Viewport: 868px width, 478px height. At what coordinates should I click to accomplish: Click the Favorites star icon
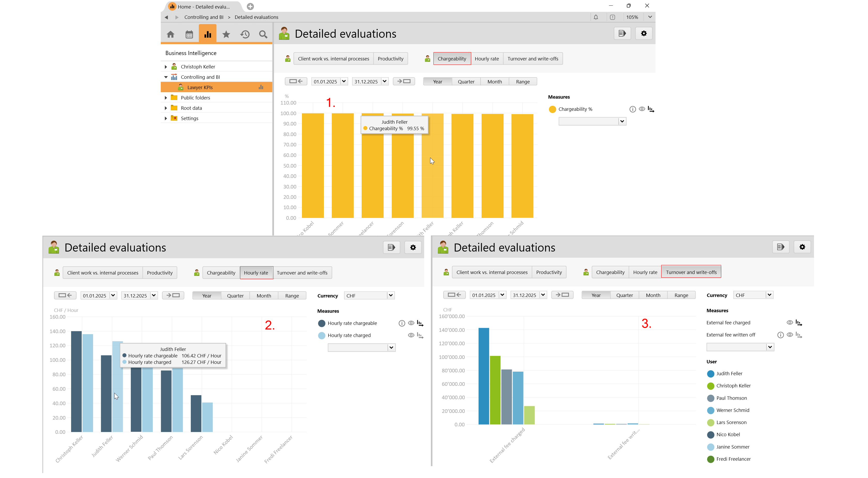226,34
